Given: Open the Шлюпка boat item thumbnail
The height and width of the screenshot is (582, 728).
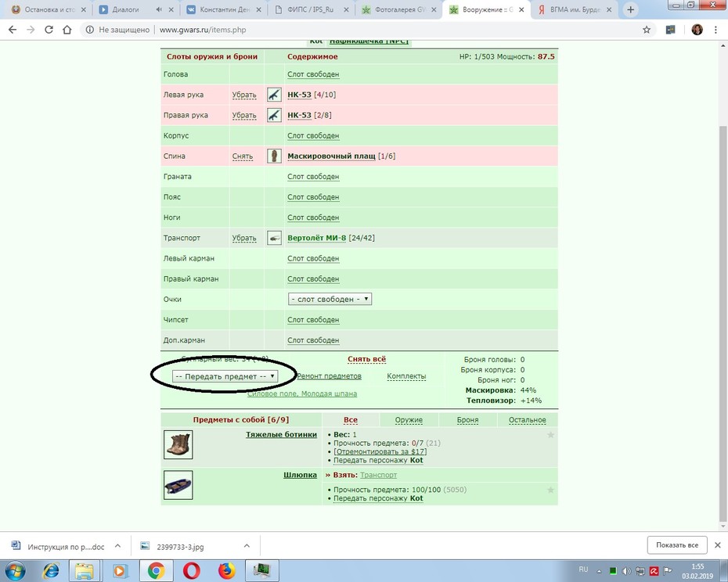Looking at the screenshot, I should 178,485.
